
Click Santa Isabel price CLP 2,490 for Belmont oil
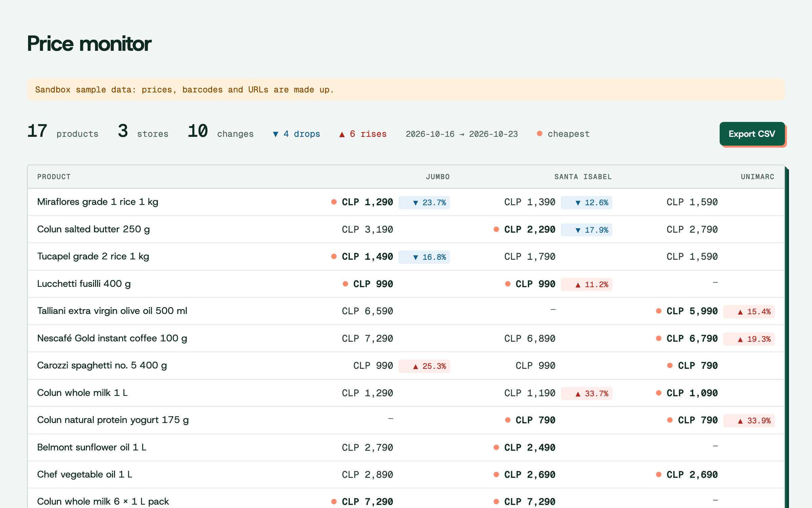pyautogui.click(x=530, y=448)
